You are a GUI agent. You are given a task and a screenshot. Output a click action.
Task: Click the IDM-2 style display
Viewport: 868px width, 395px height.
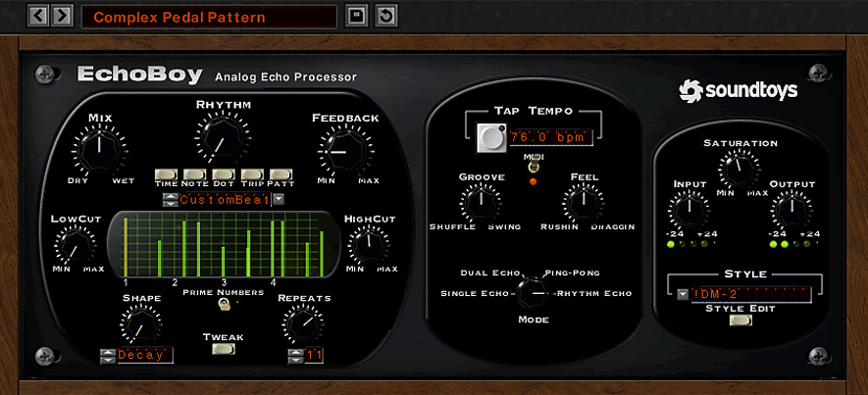click(751, 294)
